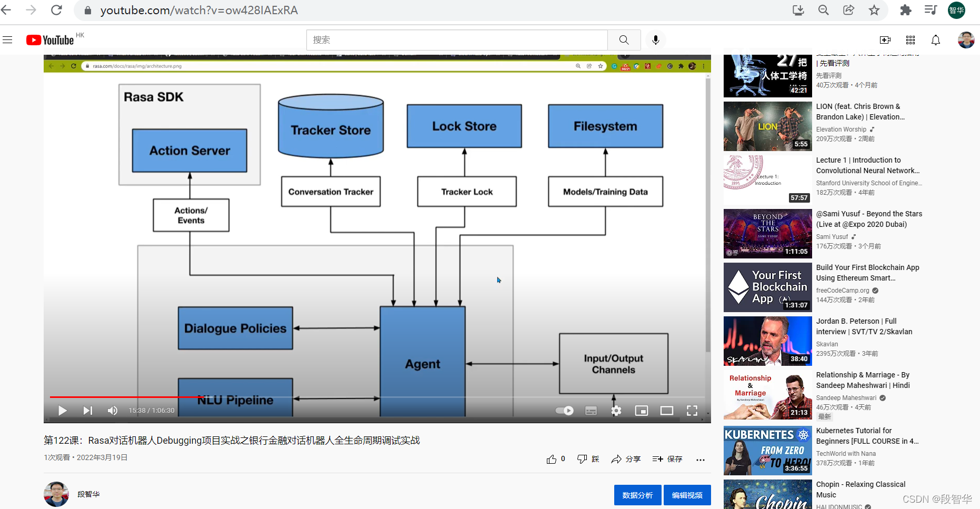
Task: Open channel avatar of 段智华
Action: click(x=56, y=494)
